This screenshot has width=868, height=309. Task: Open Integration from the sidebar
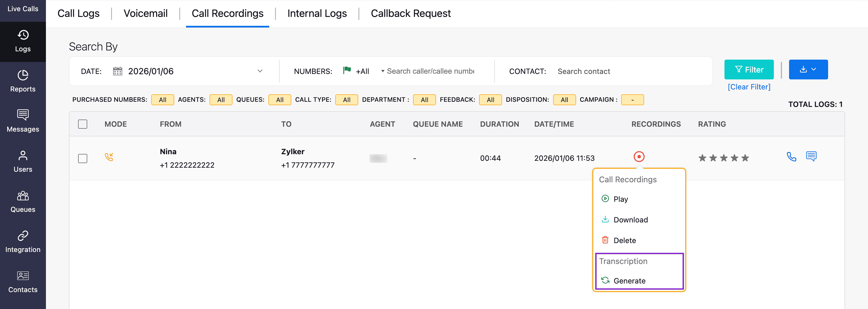[x=23, y=242]
